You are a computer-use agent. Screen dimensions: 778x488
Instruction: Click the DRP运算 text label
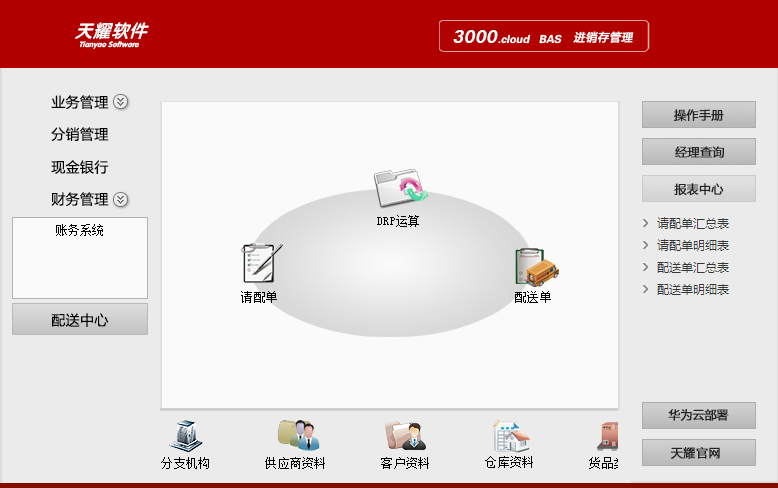(398, 221)
